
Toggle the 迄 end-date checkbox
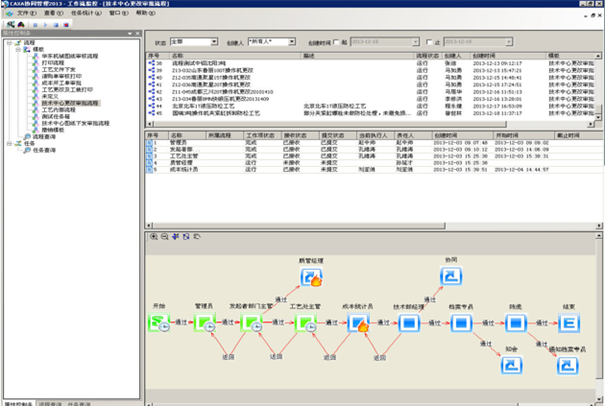(427, 42)
